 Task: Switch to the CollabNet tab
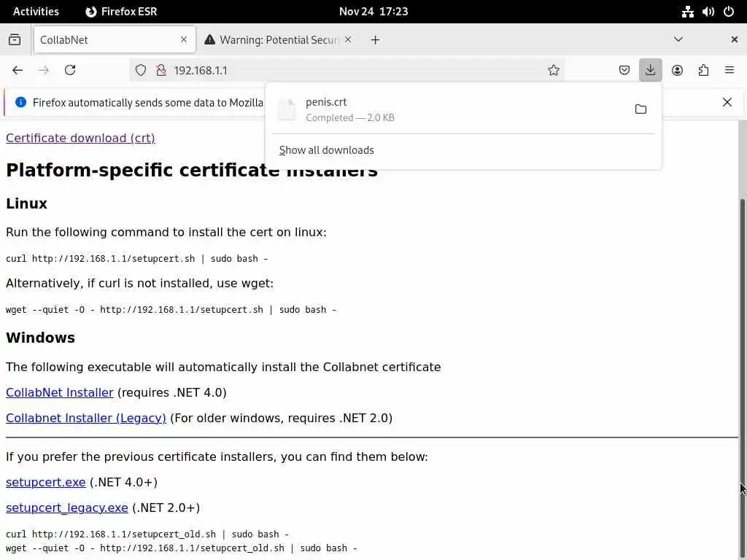tap(115, 39)
